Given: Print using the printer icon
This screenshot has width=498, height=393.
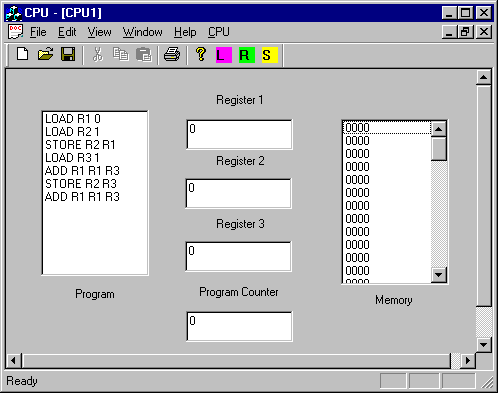Looking at the screenshot, I should (x=172, y=54).
